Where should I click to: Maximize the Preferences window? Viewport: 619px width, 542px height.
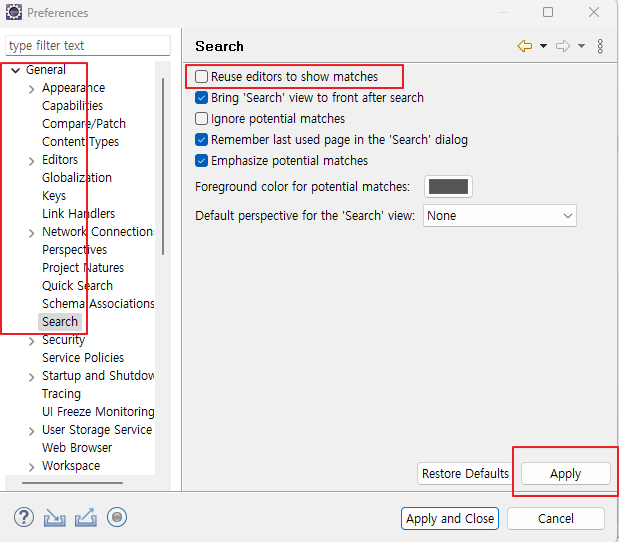548,12
